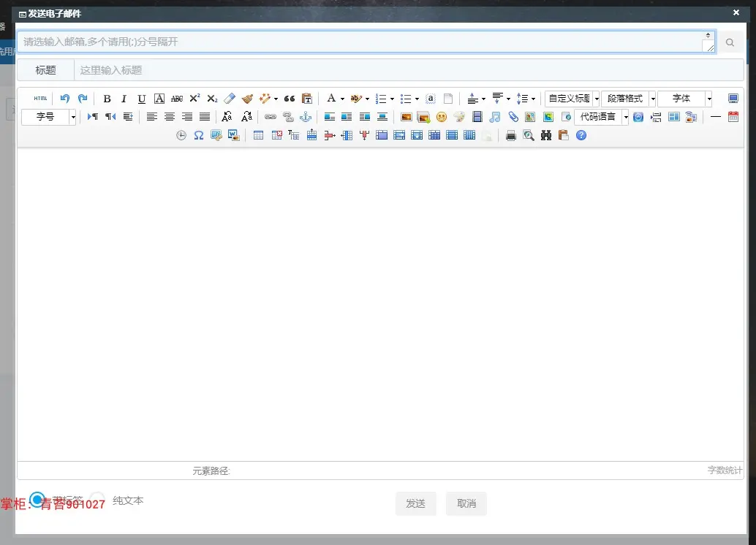Open search and replace binoculars
756x545 pixels.
pyautogui.click(x=545, y=135)
